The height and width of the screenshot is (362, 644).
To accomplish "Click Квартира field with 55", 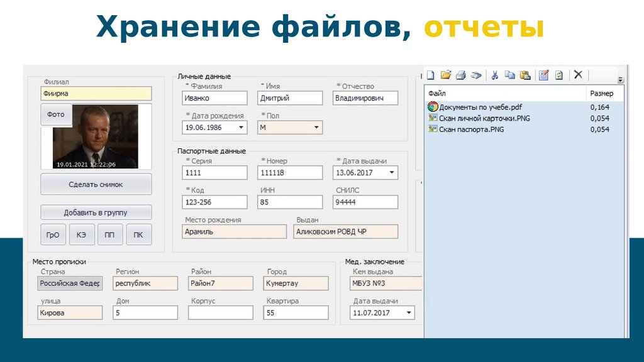I will point(296,313).
